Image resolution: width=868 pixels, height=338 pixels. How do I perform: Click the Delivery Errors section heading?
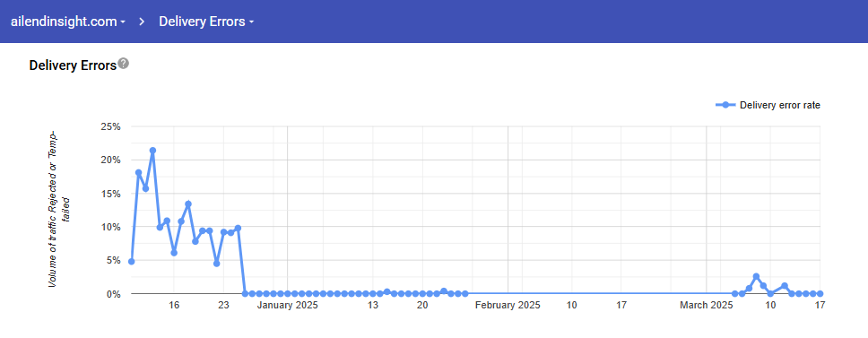[73, 65]
